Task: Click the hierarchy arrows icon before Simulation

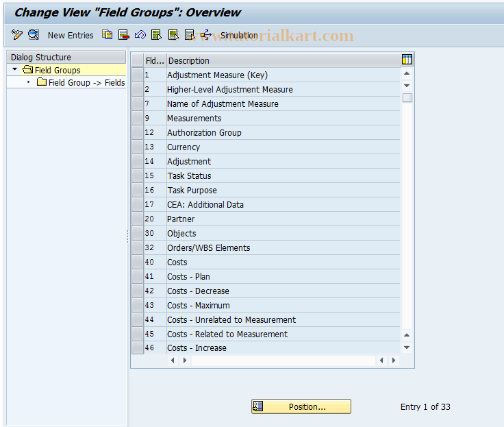Action: click(x=206, y=34)
